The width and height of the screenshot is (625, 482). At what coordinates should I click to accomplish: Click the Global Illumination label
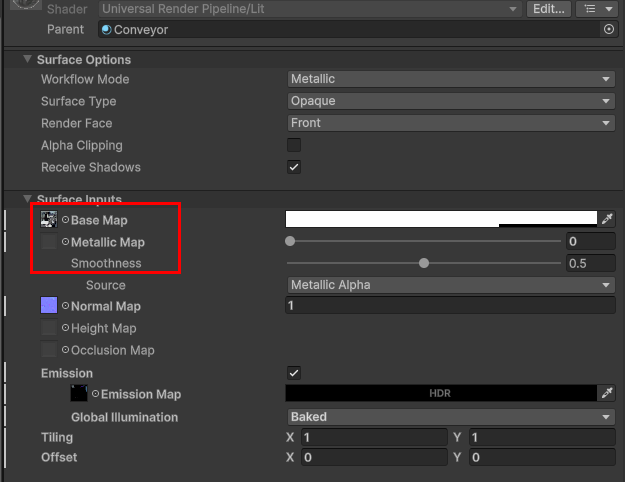coord(124,417)
